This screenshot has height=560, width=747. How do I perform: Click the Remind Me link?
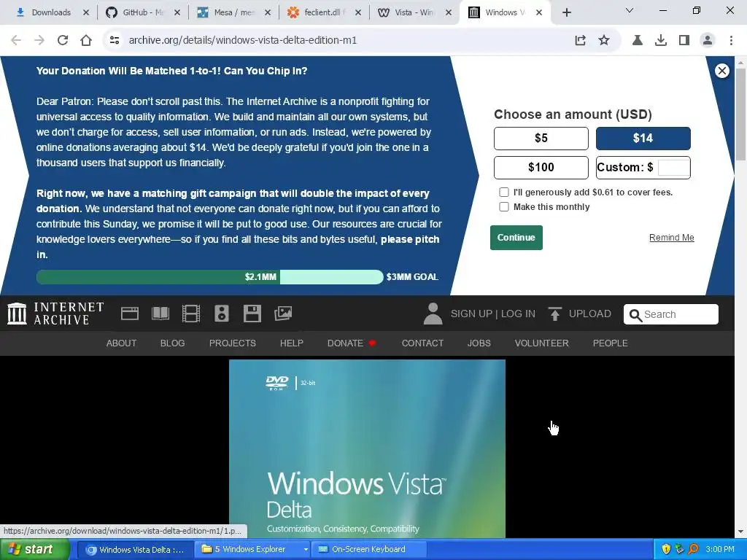[672, 238]
